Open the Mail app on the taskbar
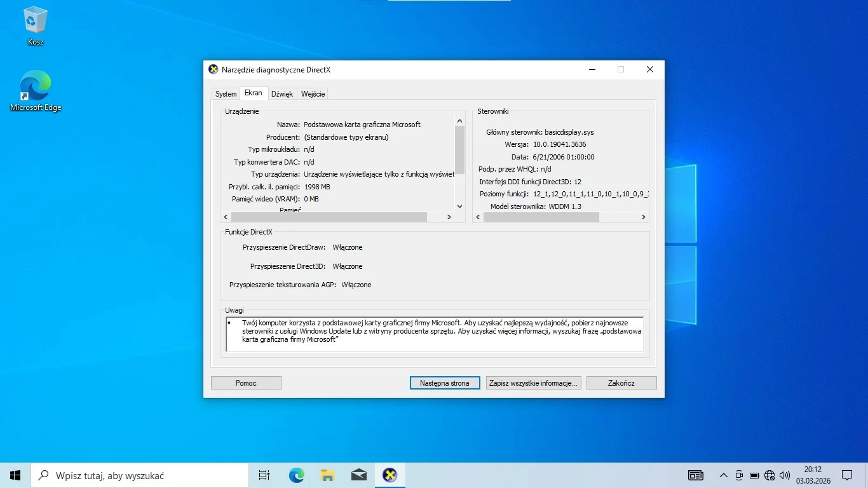The width and height of the screenshot is (868, 488). pyautogui.click(x=359, y=475)
